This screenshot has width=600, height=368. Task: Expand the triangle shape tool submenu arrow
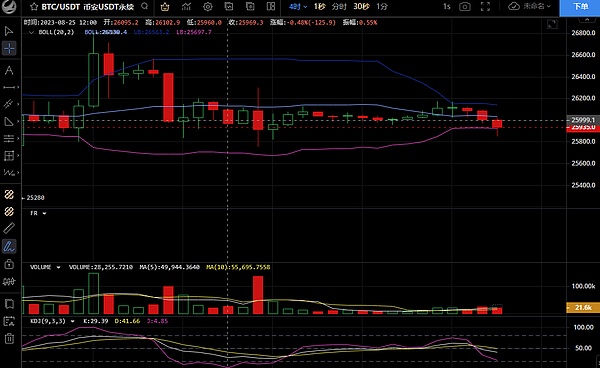18,122
